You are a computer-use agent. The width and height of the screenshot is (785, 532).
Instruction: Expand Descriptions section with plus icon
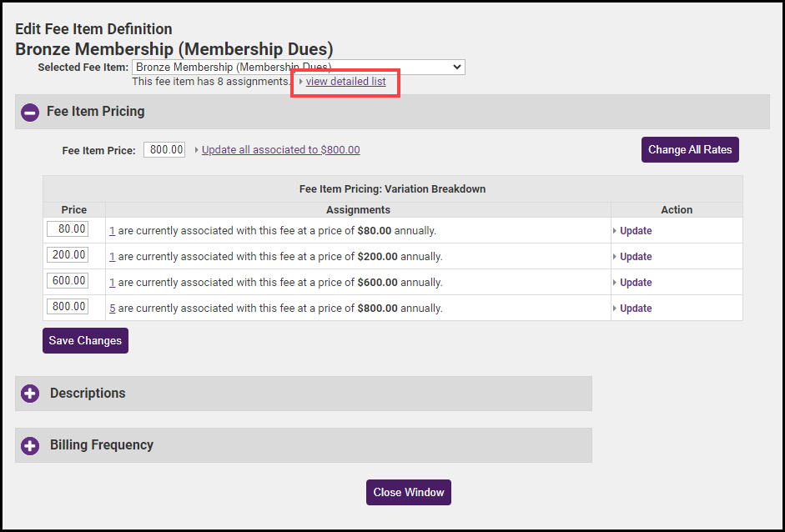[30, 394]
